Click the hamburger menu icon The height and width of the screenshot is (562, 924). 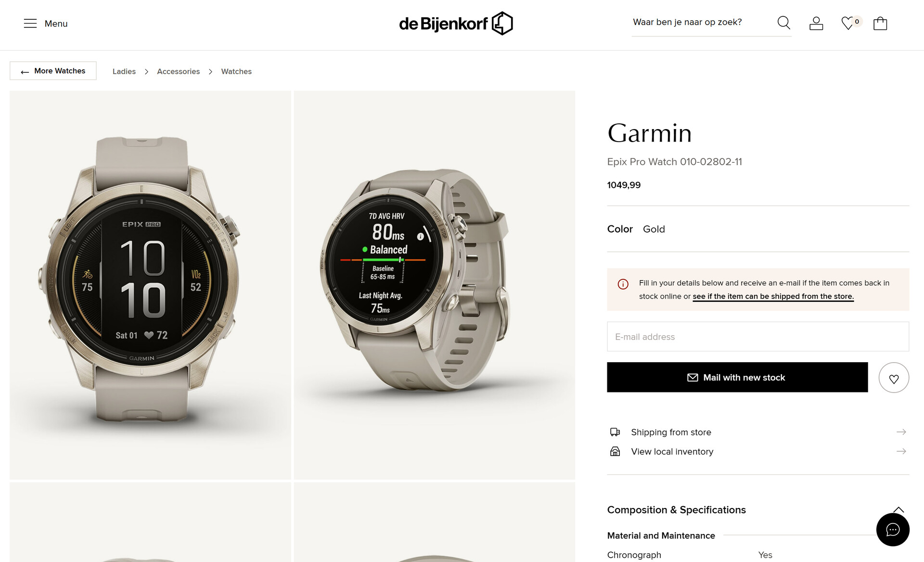pos(30,23)
